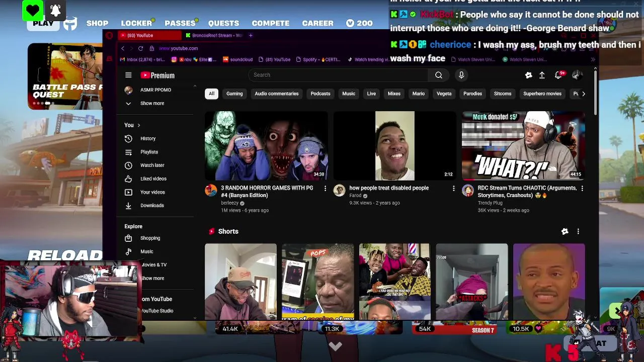Select the Live filter chip
This screenshot has width=644, height=362.
pos(371,94)
